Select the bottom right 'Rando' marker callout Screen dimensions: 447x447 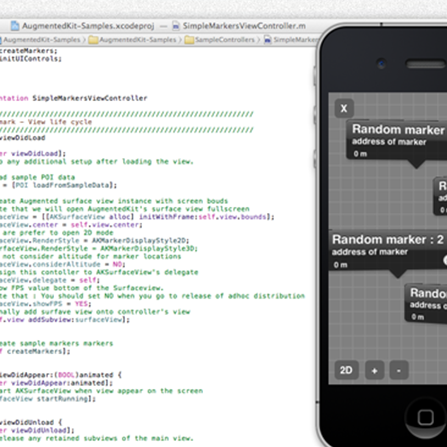(426, 304)
